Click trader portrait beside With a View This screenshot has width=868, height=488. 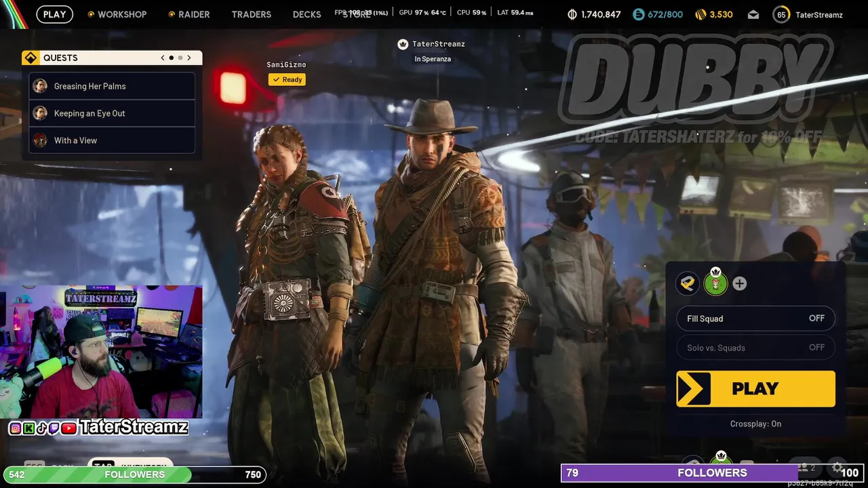pos(41,140)
